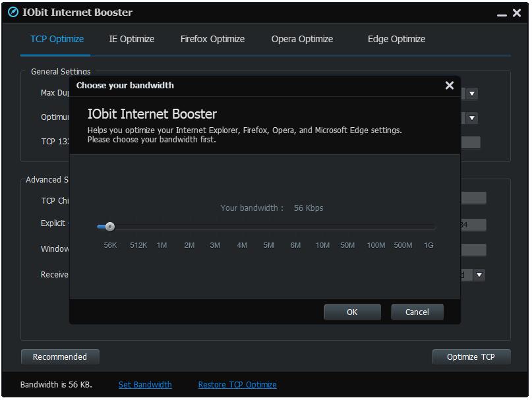Open the Set Bandwidth link
This screenshot has width=532, height=400.
coord(145,384)
